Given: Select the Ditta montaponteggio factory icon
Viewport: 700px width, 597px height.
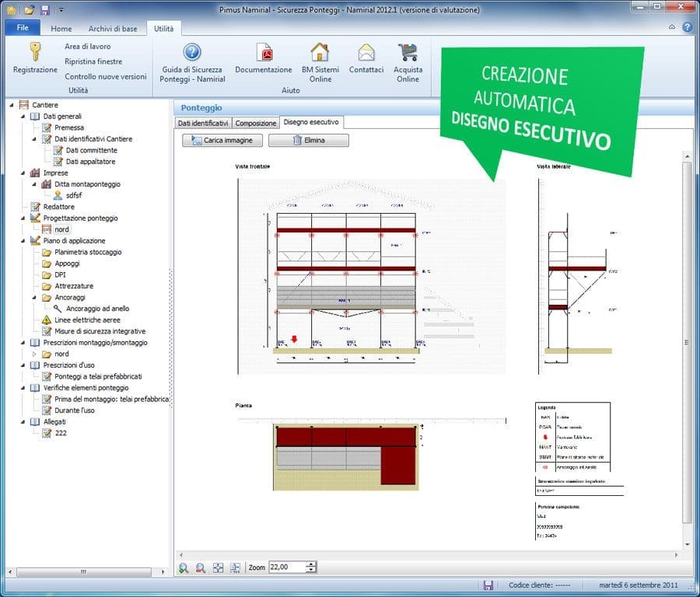Looking at the screenshot, I should pos(47,184).
